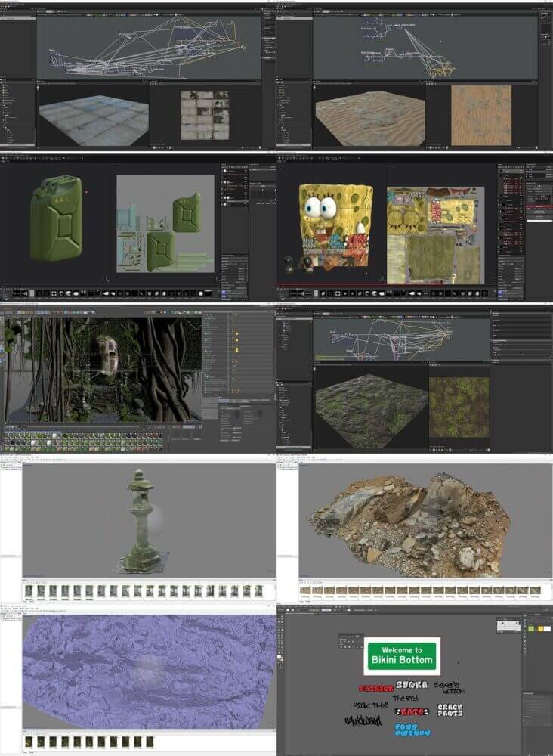Screen dimensions: 553x756
Task: Choose a shelf brush icon below the SpongeBob viewport
Action: [x=323, y=293]
